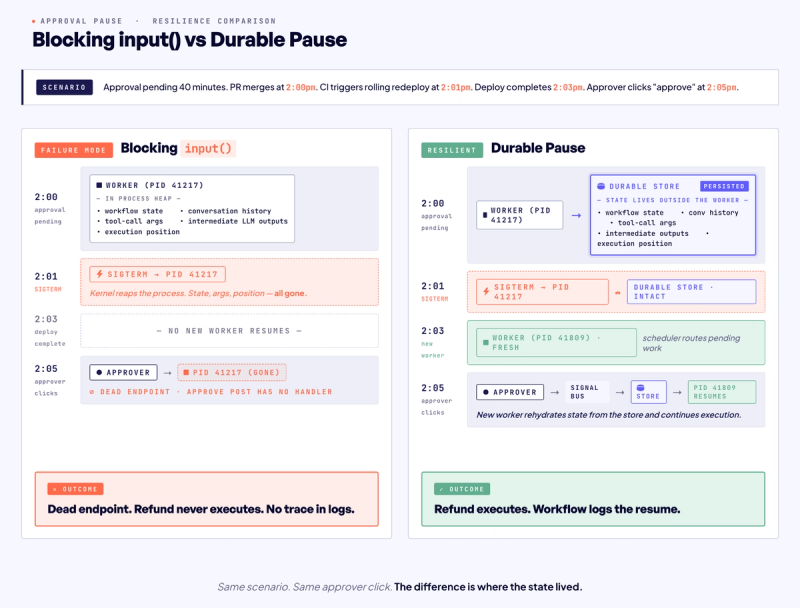800x608 pixels.
Task: Click the orange square in PID 41217 (GONE) chip
Action: 186,373
